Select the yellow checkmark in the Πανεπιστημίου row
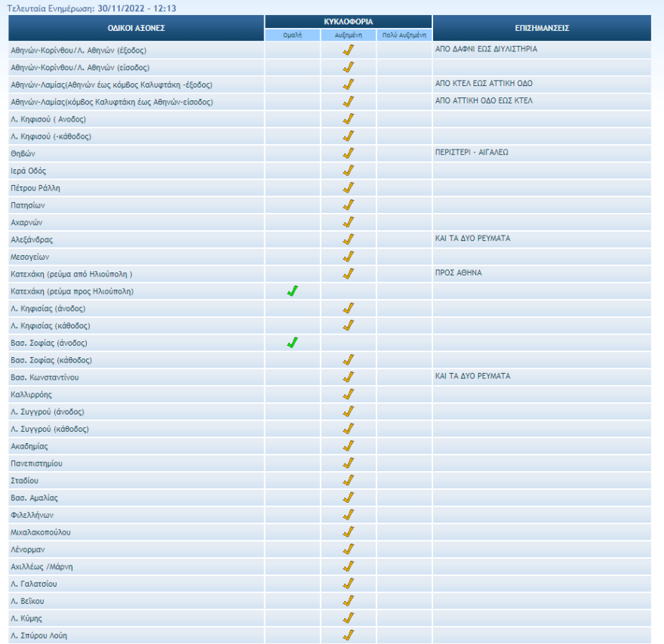The width and height of the screenshot is (664, 644). click(x=349, y=463)
